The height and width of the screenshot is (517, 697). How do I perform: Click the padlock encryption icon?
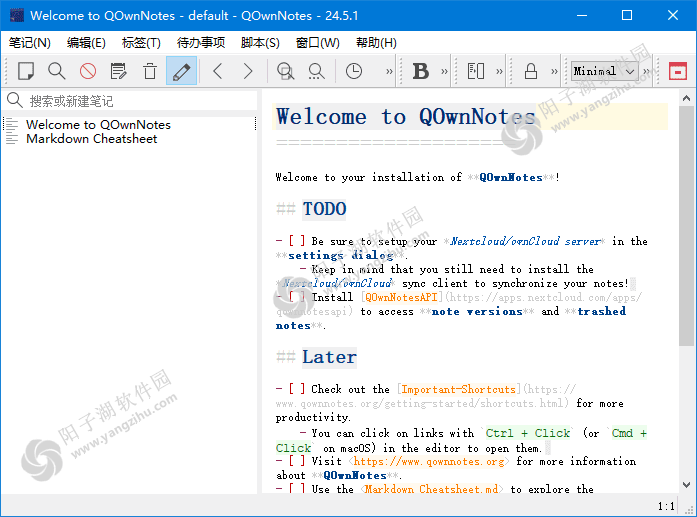[x=531, y=71]
